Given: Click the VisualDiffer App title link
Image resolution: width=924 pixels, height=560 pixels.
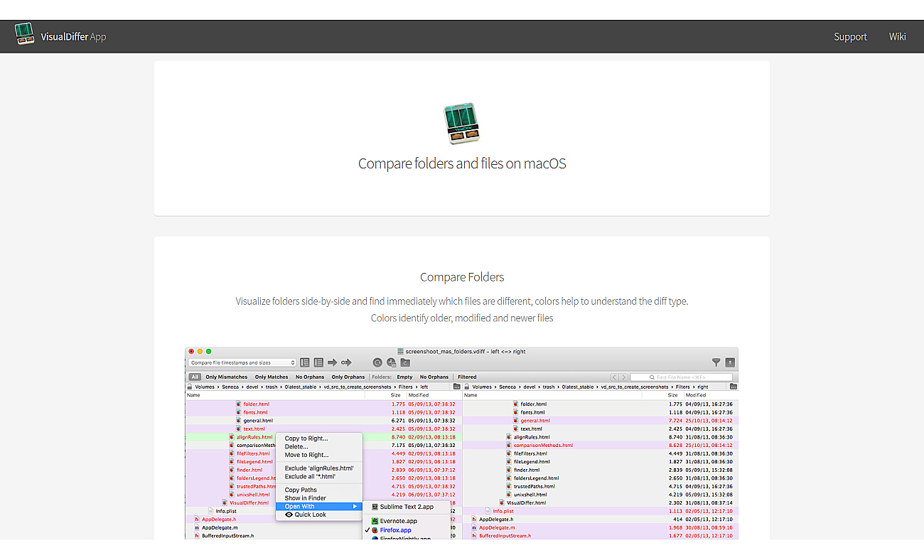Looking at the screenshot, I should tap(73, 37).
